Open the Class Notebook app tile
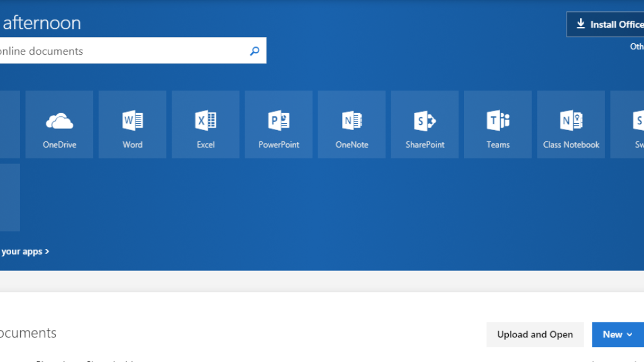 [571, 124]
